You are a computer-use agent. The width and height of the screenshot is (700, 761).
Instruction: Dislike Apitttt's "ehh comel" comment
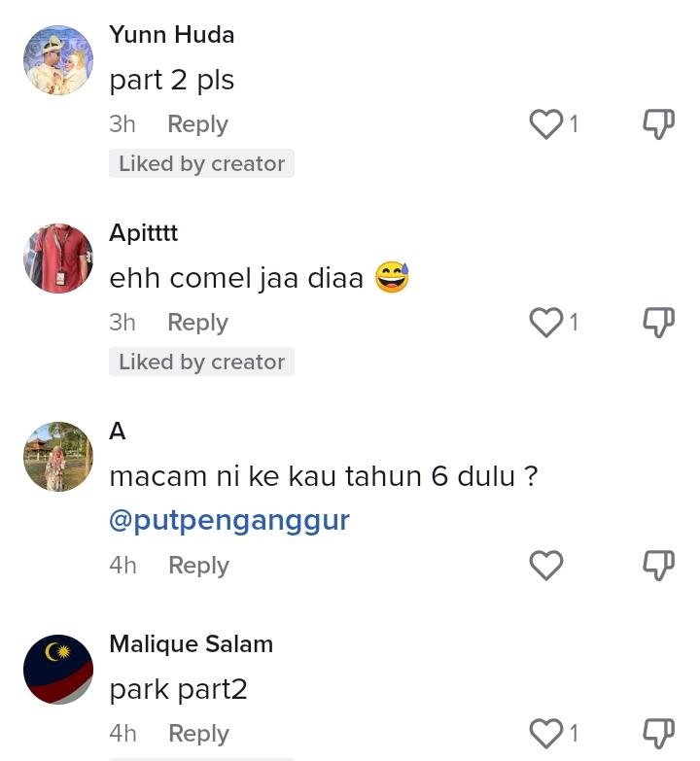(658, 322)
